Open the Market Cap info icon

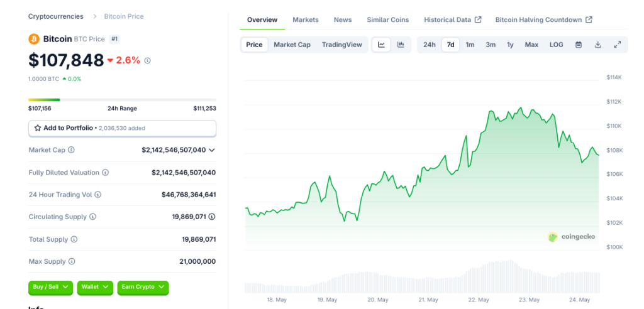pos(71,150)
